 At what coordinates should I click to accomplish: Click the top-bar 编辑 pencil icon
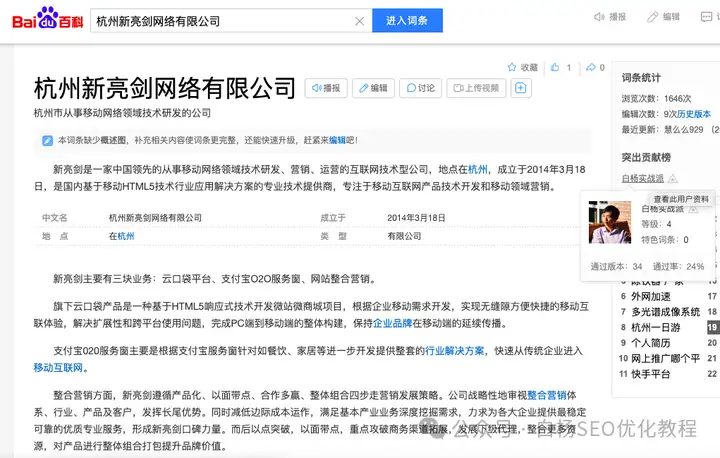652,17
